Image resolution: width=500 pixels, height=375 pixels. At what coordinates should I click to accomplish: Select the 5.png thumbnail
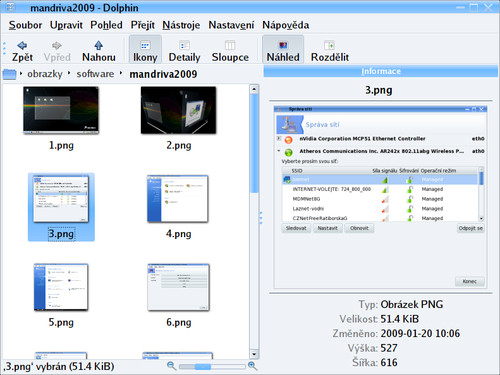pyautogui.click(x=61, y=287)
